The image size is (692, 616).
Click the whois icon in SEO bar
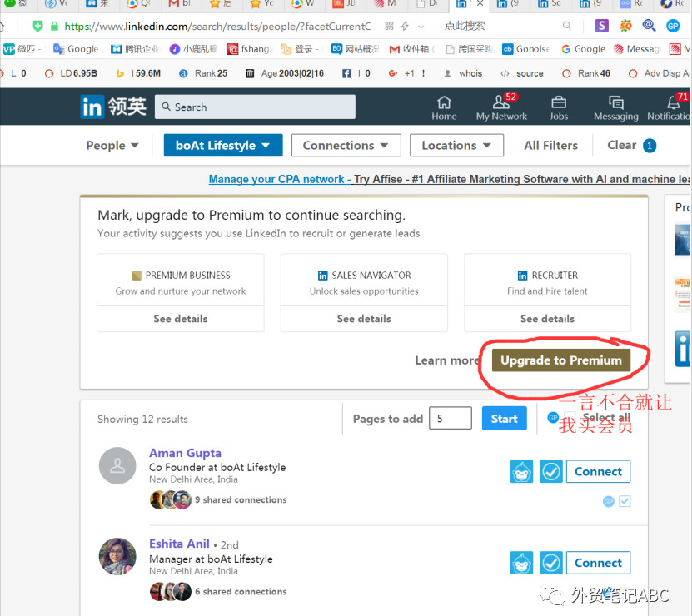click(x=447, y=73)
